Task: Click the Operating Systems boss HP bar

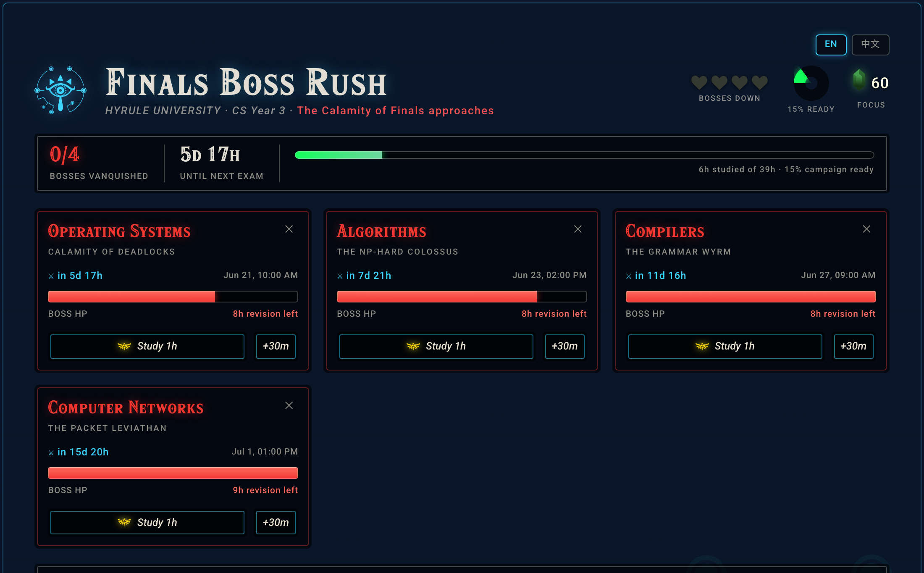Action: pos(173,297)
